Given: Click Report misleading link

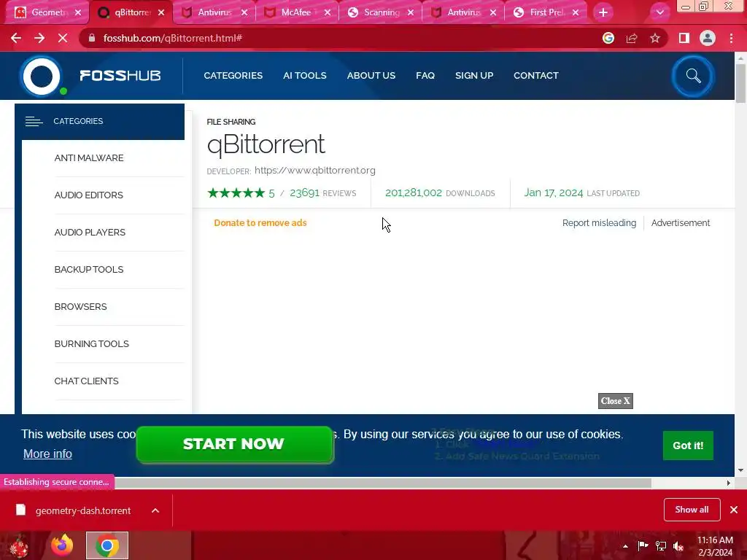Looking at the screenshot, I should pos(600,223).
